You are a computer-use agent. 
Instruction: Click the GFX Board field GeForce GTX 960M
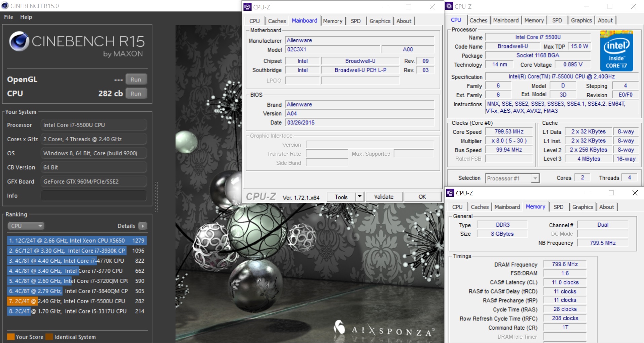(x=93, y=181)
